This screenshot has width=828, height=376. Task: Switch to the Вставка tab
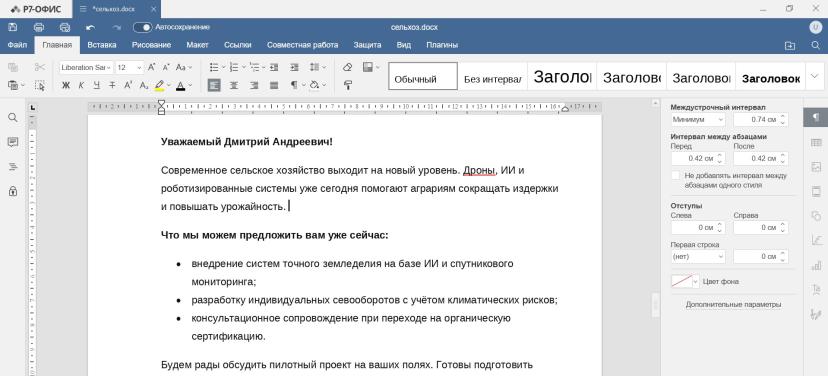[x=102, y=45]
